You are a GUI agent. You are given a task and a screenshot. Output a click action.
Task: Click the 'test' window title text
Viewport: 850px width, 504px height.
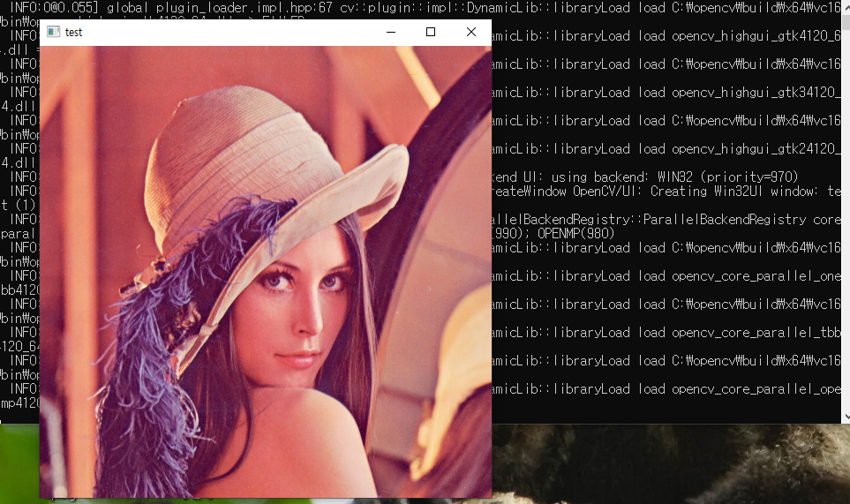coord(74,33)
